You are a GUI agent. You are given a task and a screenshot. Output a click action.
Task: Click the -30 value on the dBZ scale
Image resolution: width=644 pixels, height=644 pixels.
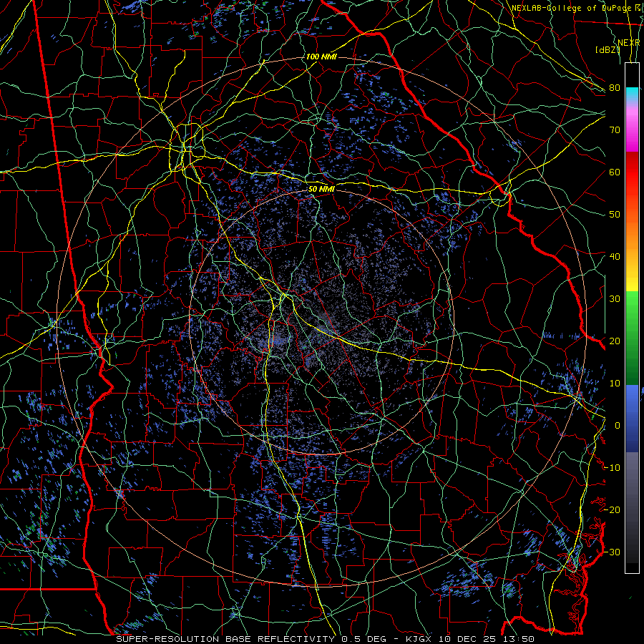coord(613,552)
